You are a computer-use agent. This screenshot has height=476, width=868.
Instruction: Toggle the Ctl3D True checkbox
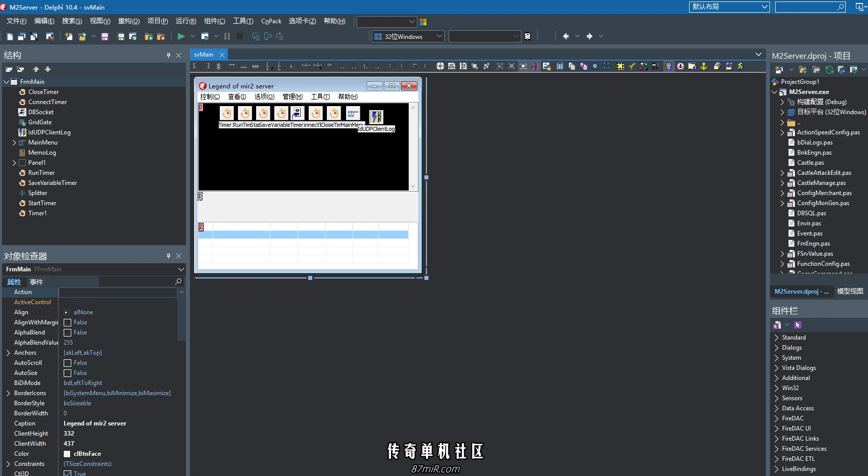67,473
